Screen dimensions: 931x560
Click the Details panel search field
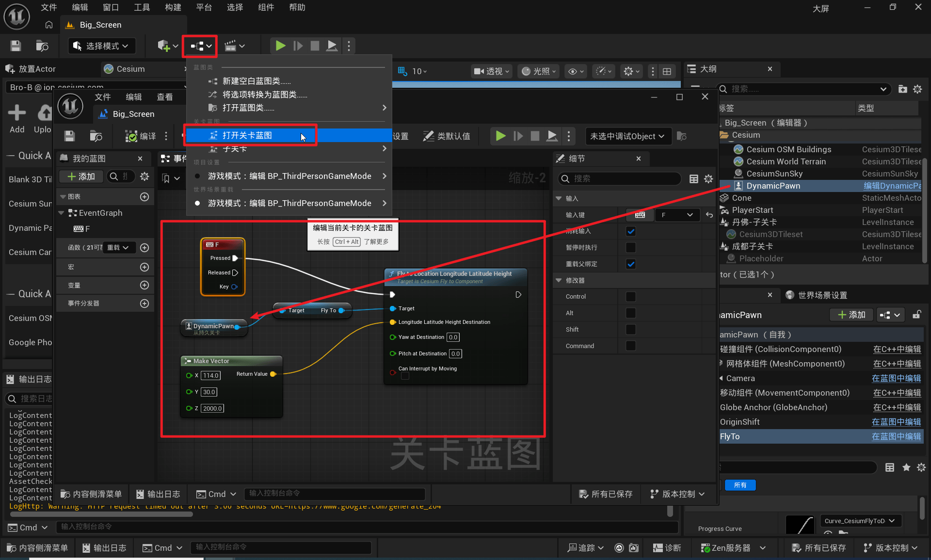pyautogui.click(x=620, y=179)
